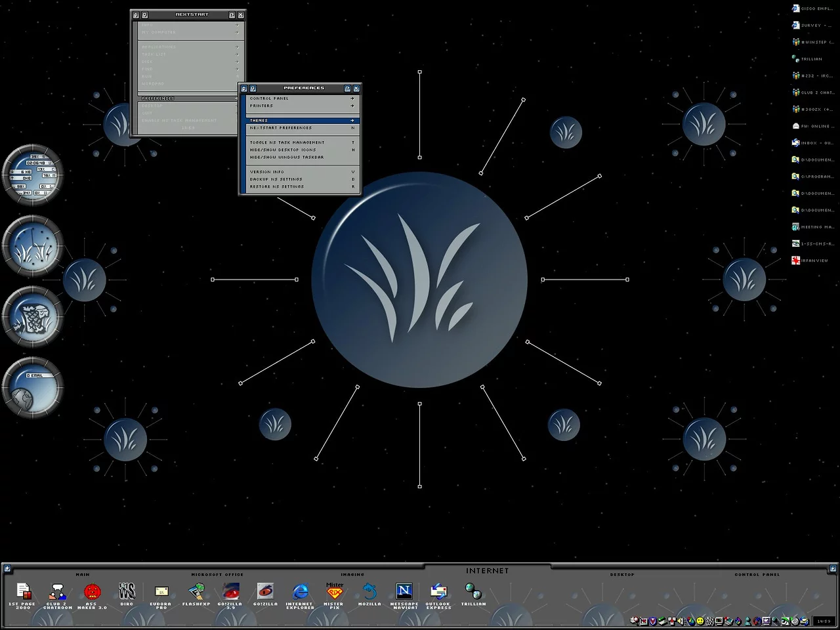The image size is (840, 630).
Task: Click the recycle bin round module
Action: pyautogui.click(x=32, y=318)
